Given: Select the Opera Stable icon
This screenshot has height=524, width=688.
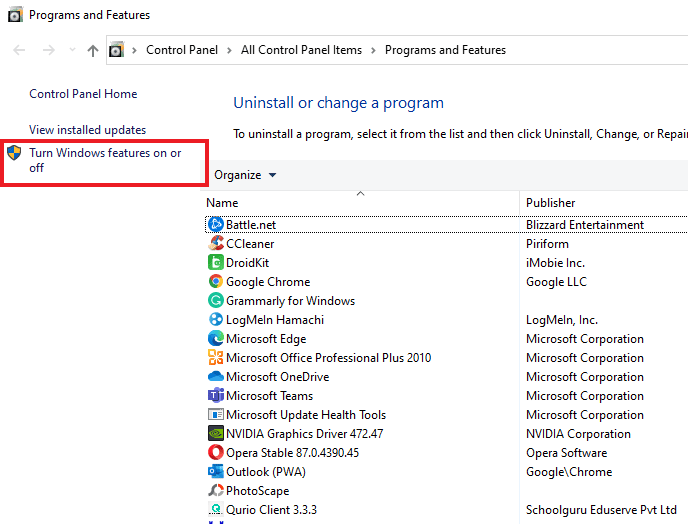Looking at the screenshot, I should pos(216,453).
